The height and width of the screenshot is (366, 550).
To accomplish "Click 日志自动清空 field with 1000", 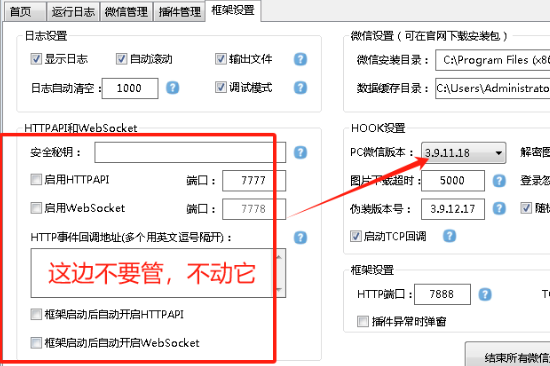I will [x=130, y=88].
